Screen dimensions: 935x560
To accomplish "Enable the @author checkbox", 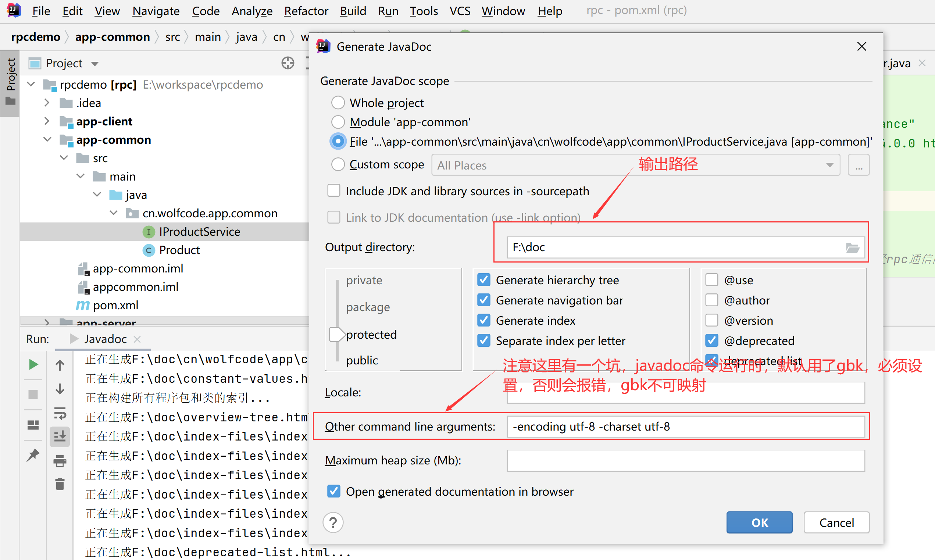I will pos(711,300).
